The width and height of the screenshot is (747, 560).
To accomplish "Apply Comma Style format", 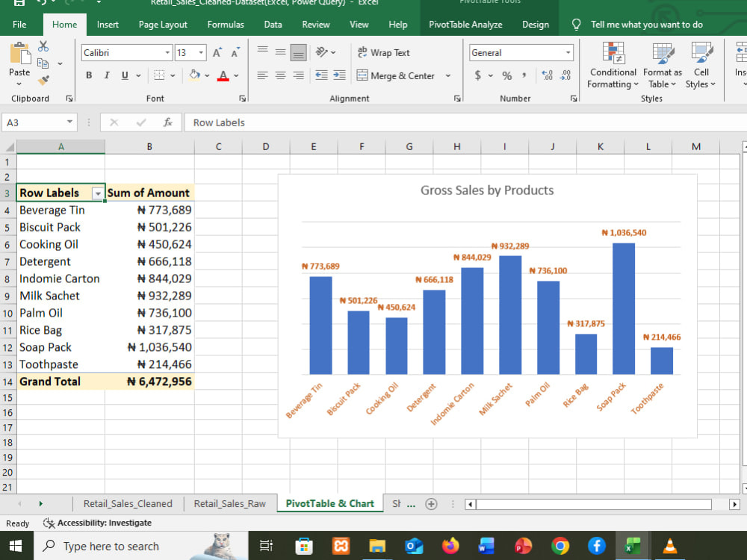I will 524,75.
